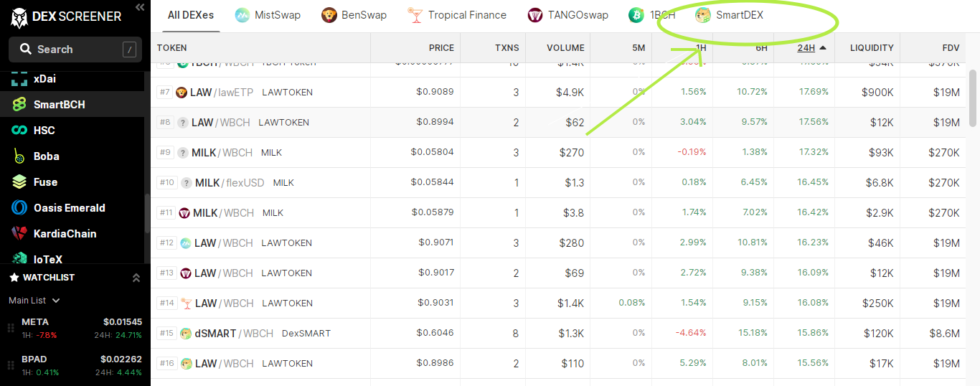Click token icon in row #7 LAW/lawETP

pos(182,93)
